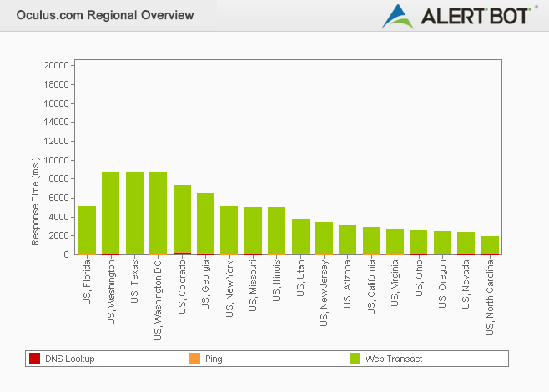Click the Response Time axis title
549x392 pixels.
[x=36, y=201]
